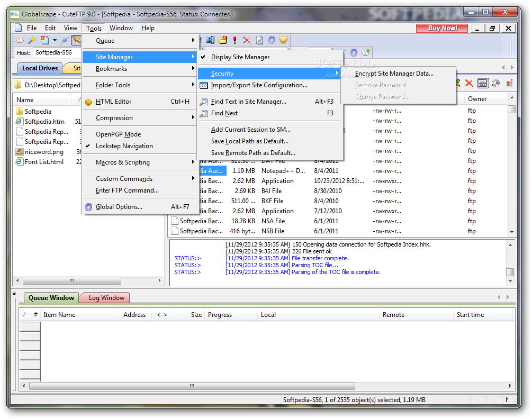Click the add-to-Site-Manager book plus icon
Viewport: 532px width, 419px height.
[x=366, y=52]
